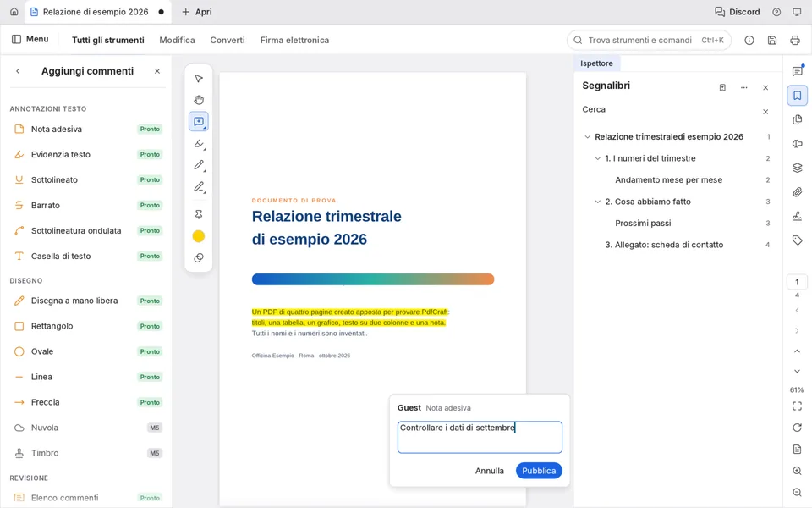This screenshot has height=508, width=812.
Task: Select the arrow selection tool
Action: [x=199, y=78]
